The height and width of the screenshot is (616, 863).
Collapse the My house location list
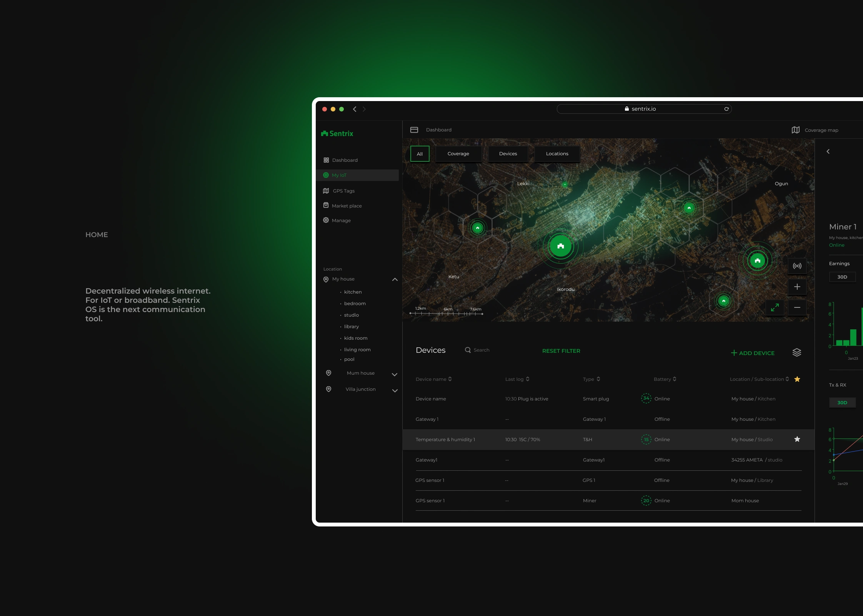coord(395,279)
